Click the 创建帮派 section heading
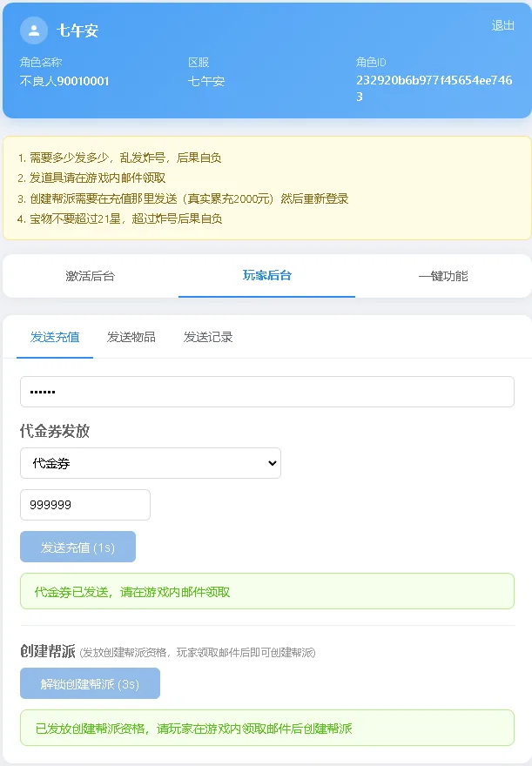 [x=47, y=651]
